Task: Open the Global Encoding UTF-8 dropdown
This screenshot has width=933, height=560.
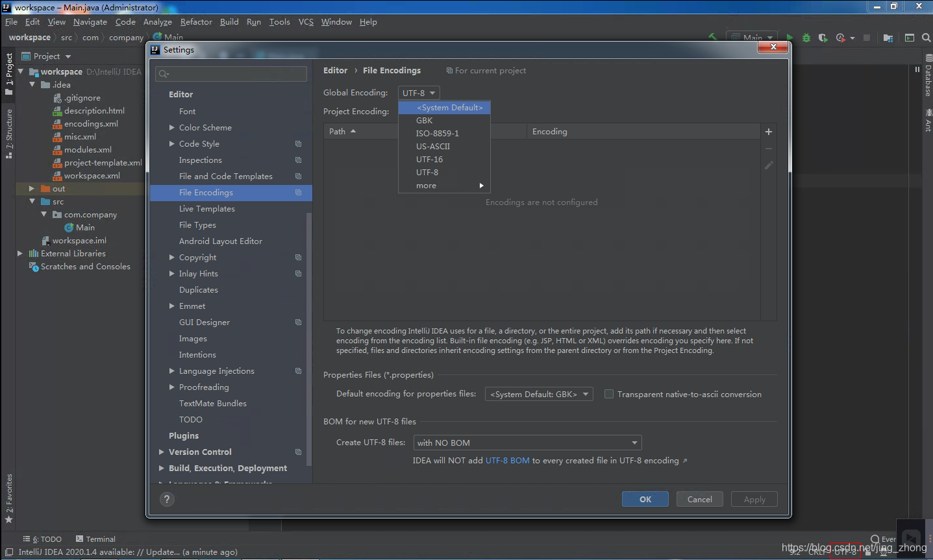Action: [419, 93]
